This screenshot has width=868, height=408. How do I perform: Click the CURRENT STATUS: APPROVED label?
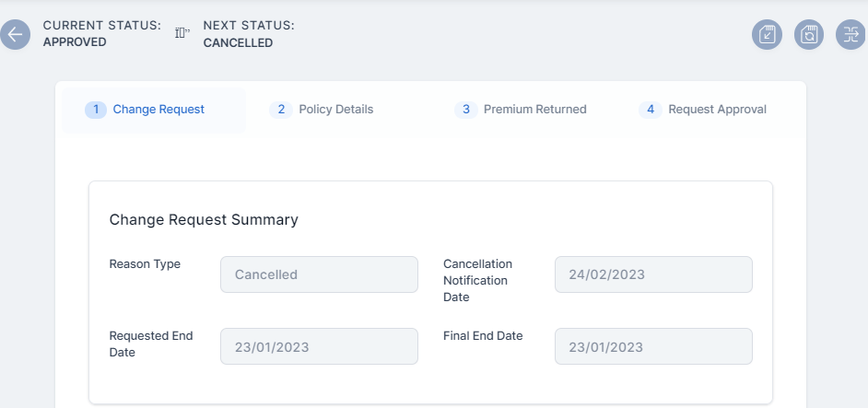coord(101,33)
